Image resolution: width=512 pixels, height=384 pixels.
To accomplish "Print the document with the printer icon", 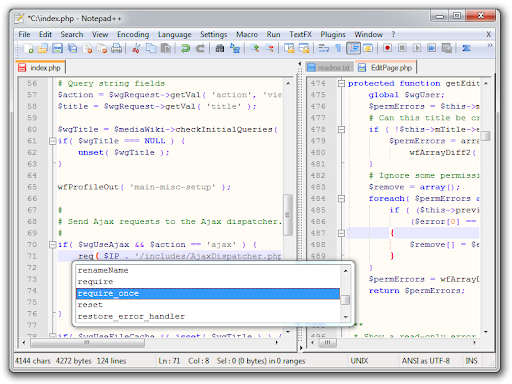I will (x=116, y=49).
